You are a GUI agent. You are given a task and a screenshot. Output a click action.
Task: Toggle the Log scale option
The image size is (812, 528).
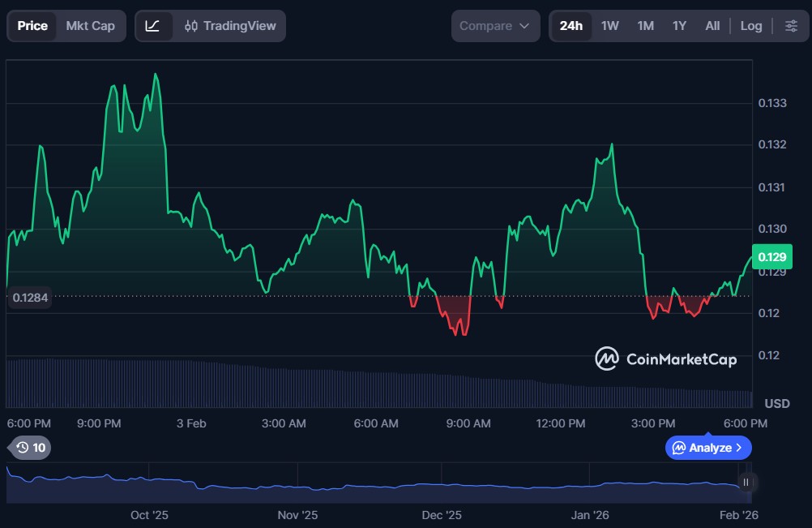tap(750, 26)
